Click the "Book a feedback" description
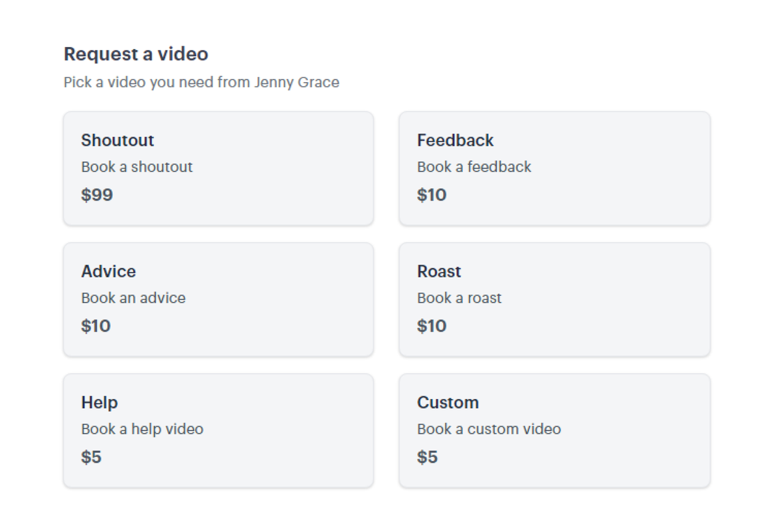Image resolution: width=783 pixels, height=532 pixels. tap(474, 167)
